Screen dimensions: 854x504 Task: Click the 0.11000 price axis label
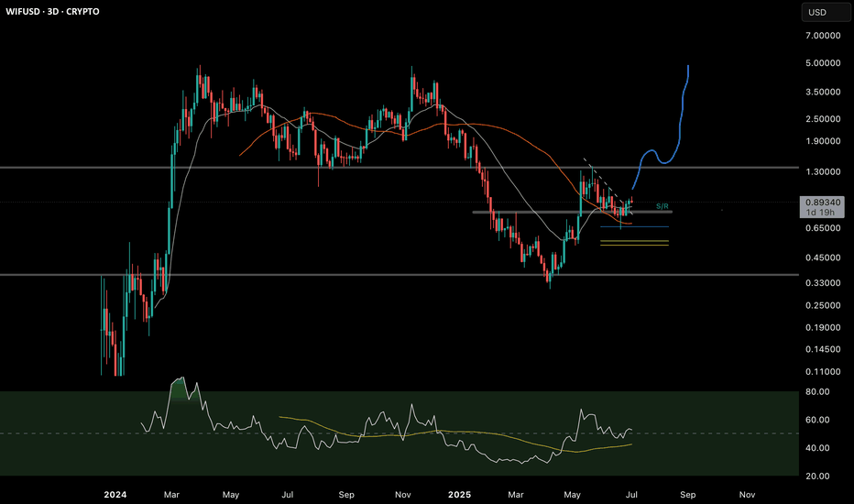(823, 372)
